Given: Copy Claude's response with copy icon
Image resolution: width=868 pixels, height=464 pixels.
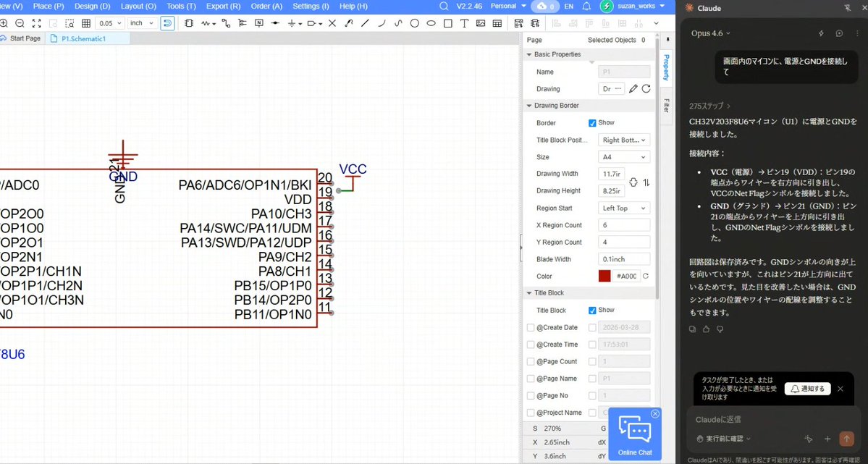Looking at the screenshot, I should point(692,329).
